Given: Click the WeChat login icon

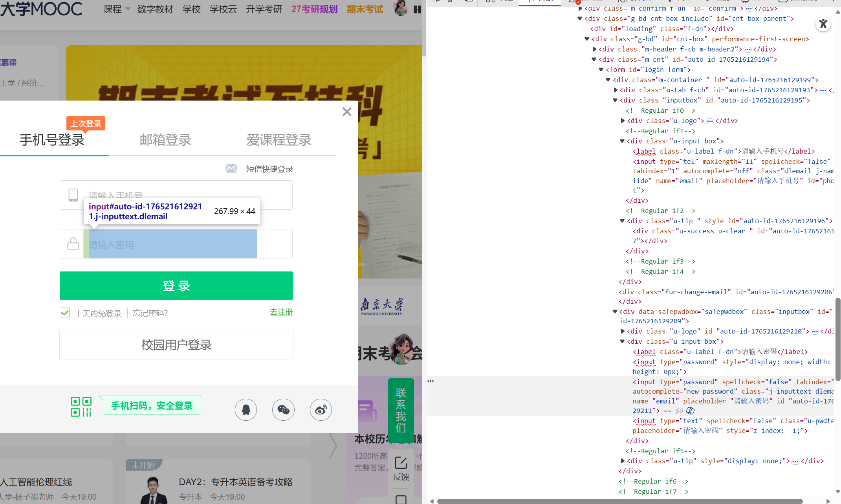Looking at the screenshot, I should (x=283, y=410).
